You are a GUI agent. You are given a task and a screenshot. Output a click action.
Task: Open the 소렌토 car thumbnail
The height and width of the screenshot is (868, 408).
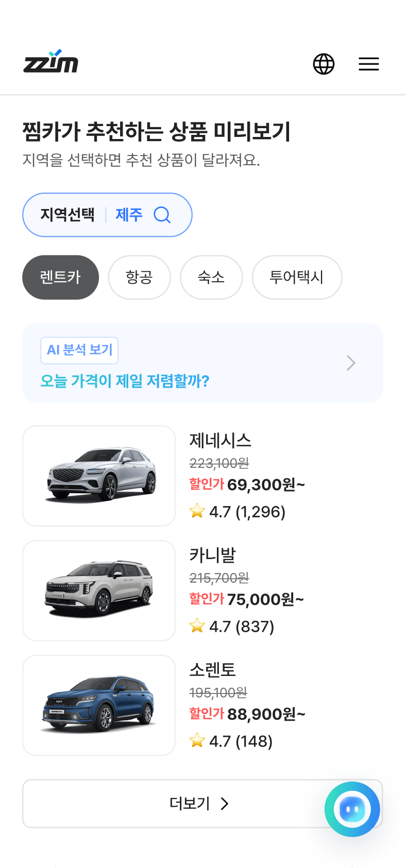coord(99,705)
